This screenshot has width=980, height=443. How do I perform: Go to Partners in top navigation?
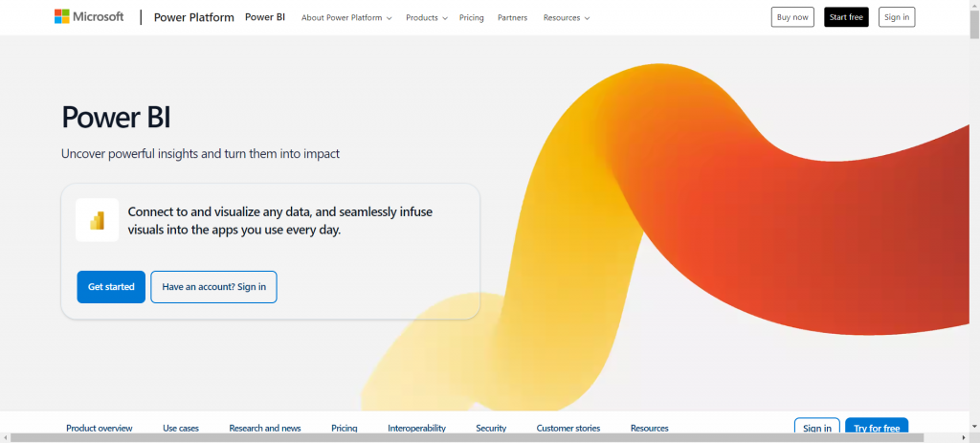pyautogui.click(x=512, y=18)
